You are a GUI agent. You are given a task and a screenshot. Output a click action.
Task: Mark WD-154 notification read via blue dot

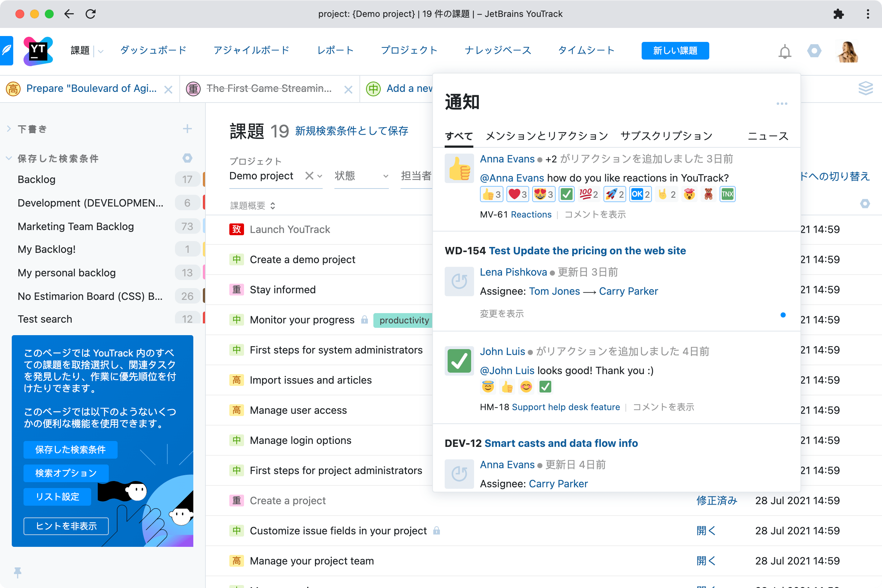click(783, 315)
